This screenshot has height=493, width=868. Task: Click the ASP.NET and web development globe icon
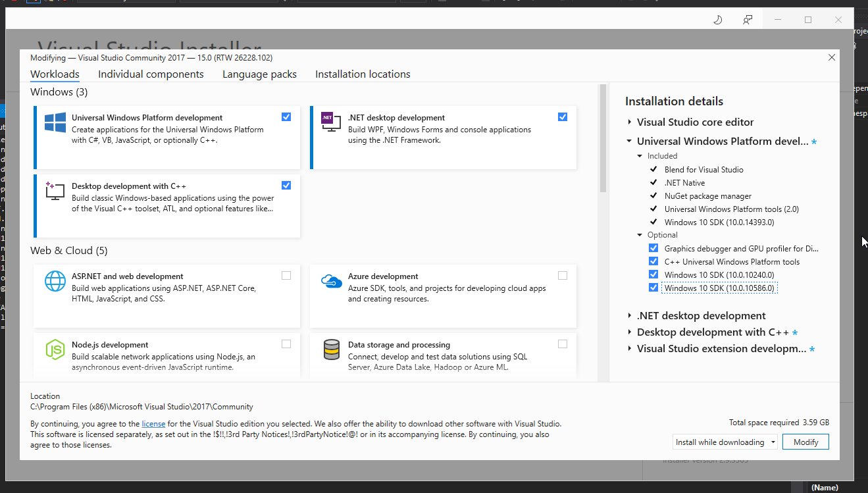[x=55, y=281]
